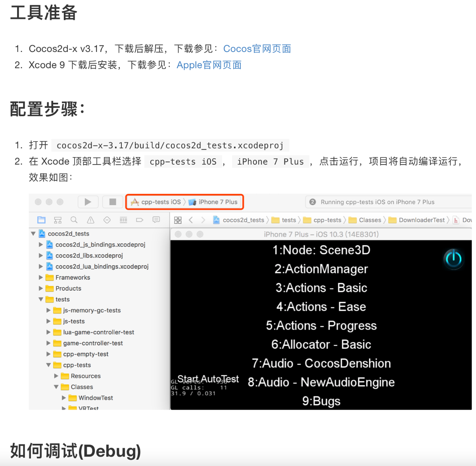Open the Symbol navigator icon

click(58, 220)
